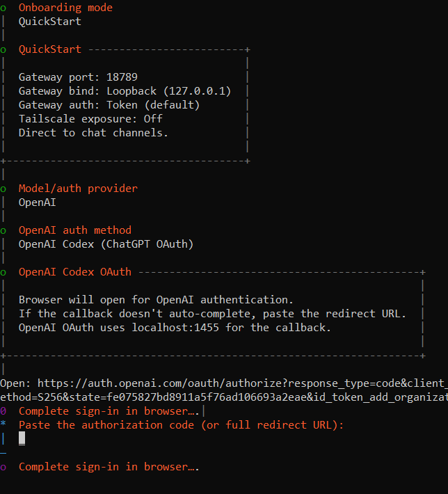Click the Model/auth provider heading
448x494 pixels.
tap(78, 189)
